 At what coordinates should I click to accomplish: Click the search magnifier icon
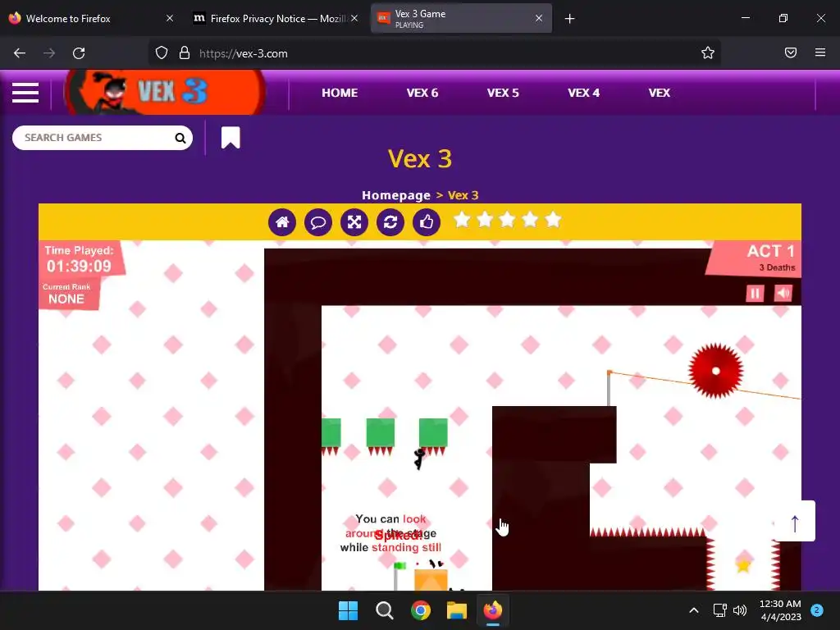click(x=180, y=138)
